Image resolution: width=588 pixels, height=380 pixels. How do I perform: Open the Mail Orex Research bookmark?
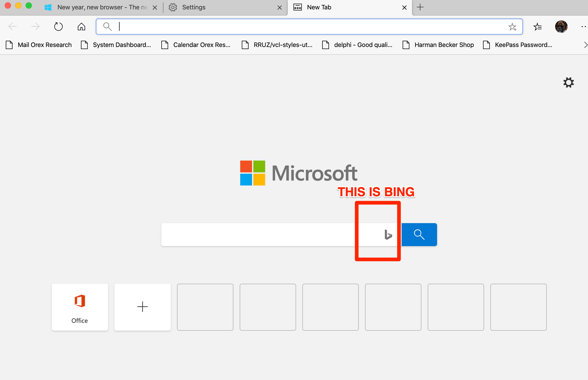[x=44, y=45]
